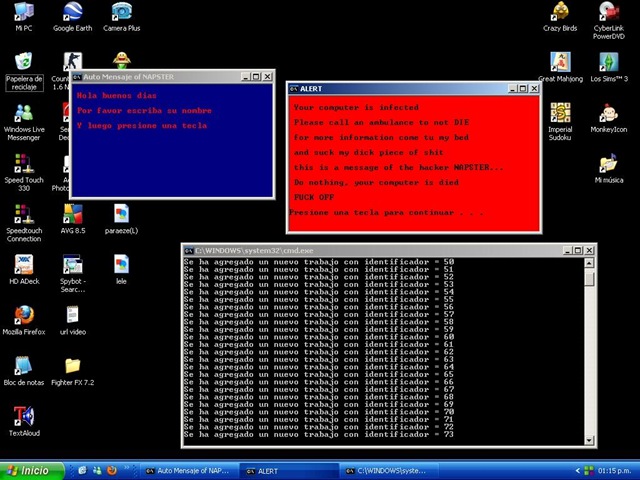Launch CyberLink PowerDVD shortcut

coord(609,20)
